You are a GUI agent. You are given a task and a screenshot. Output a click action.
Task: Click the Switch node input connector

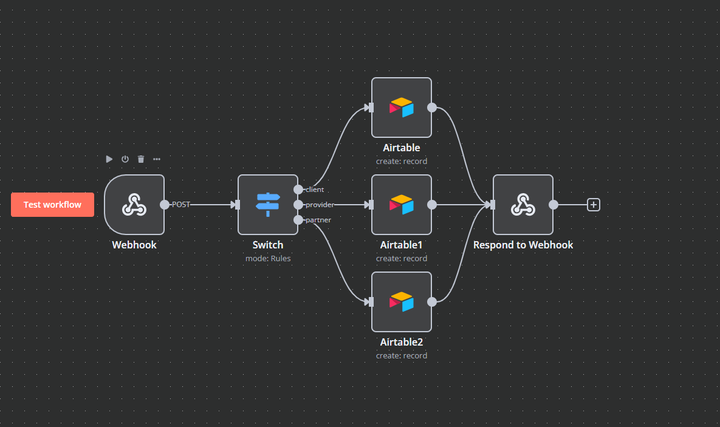tap(237, 205)
